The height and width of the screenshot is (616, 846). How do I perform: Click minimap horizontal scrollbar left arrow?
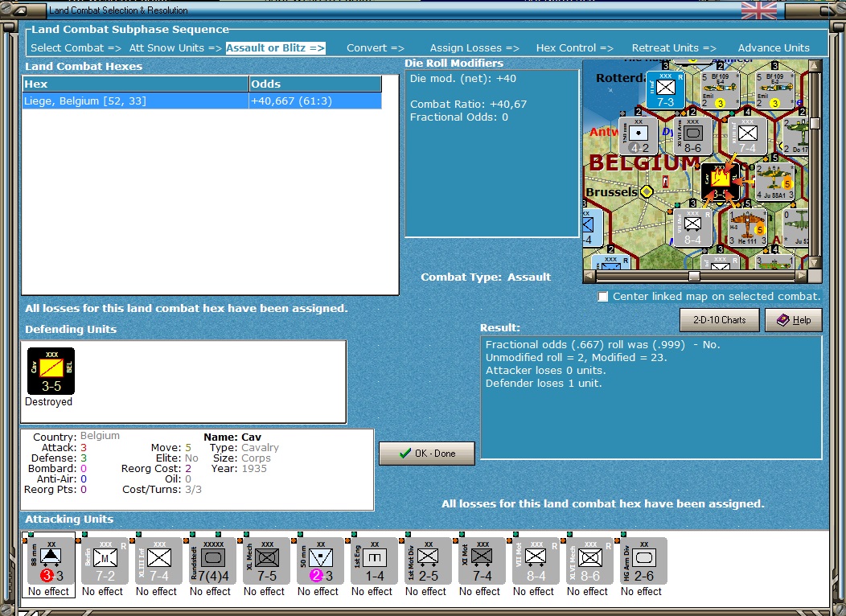589,276
